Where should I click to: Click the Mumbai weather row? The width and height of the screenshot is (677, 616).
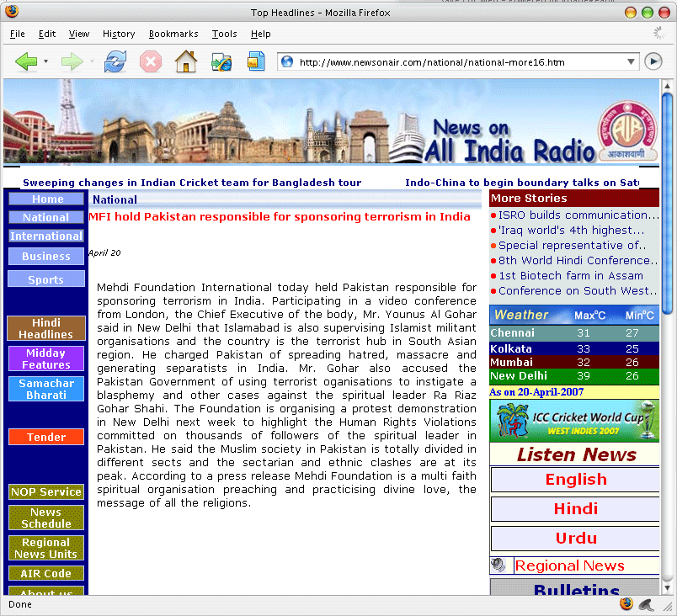(x=574, y=362)
